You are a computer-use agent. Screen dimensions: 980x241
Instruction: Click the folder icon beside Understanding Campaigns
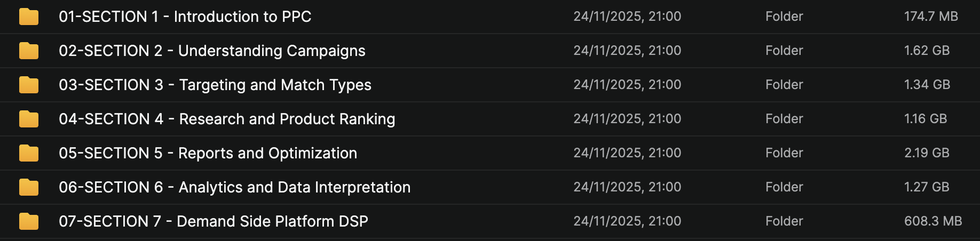(x=29, y=51)
